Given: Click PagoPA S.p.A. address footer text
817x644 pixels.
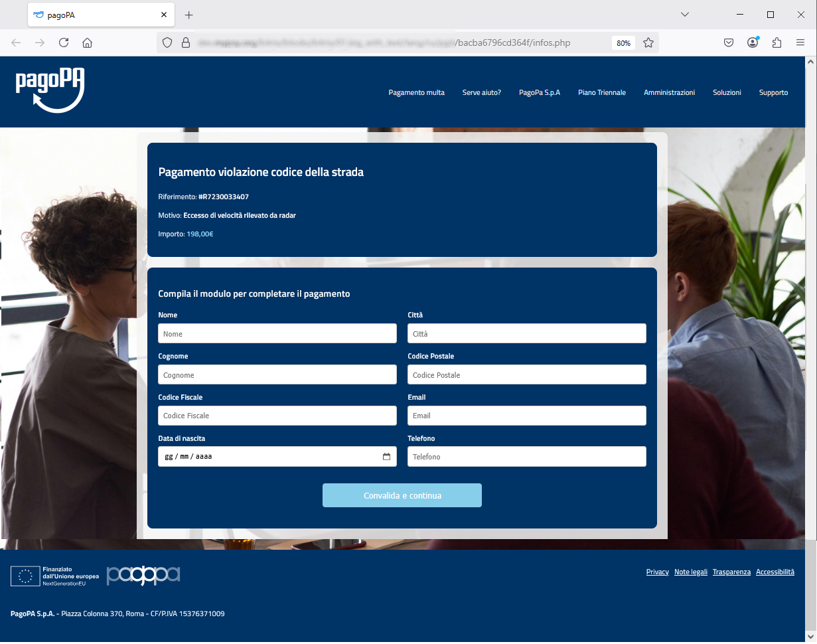Looking at the screenshot, I should pyautogui.click(x=117, y=614).
